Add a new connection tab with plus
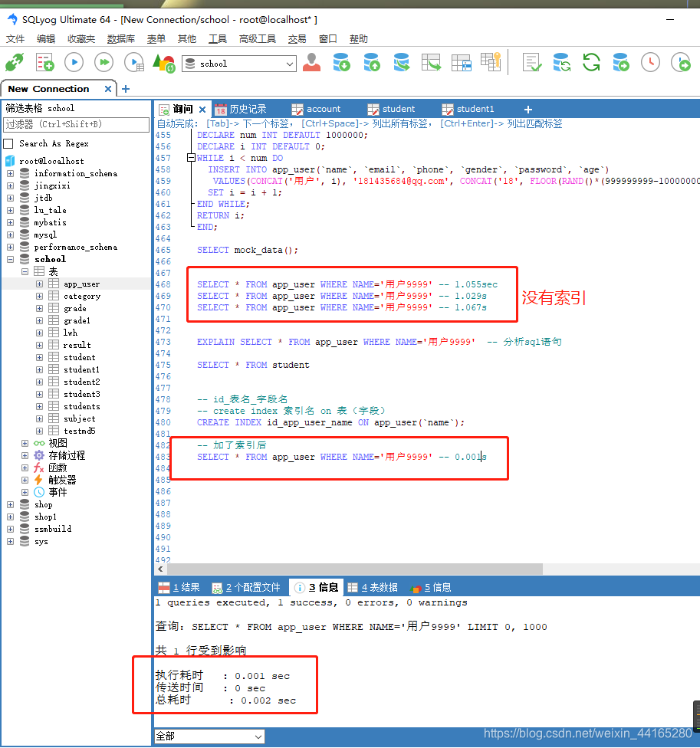 point(126,89)
